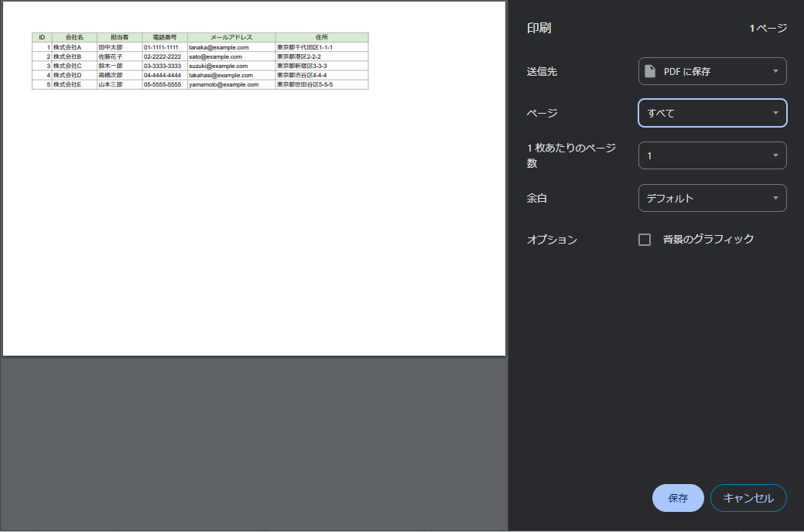Click the suzuki@example.com cell
Viewport: 804px width, 532px height.
coord(231,66)
